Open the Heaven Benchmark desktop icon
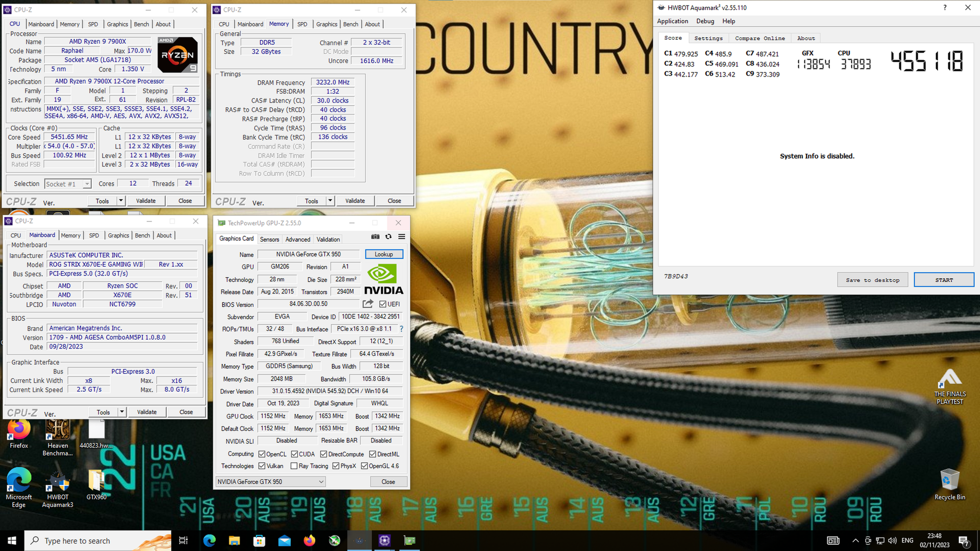The height and width of the screenshot is (551, 980). pos(58,438)
